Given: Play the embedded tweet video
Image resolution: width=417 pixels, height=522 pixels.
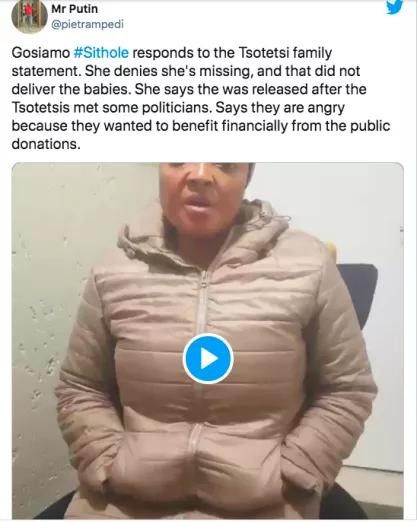Looking at the screenshot, I should click(x=208, y=358).
